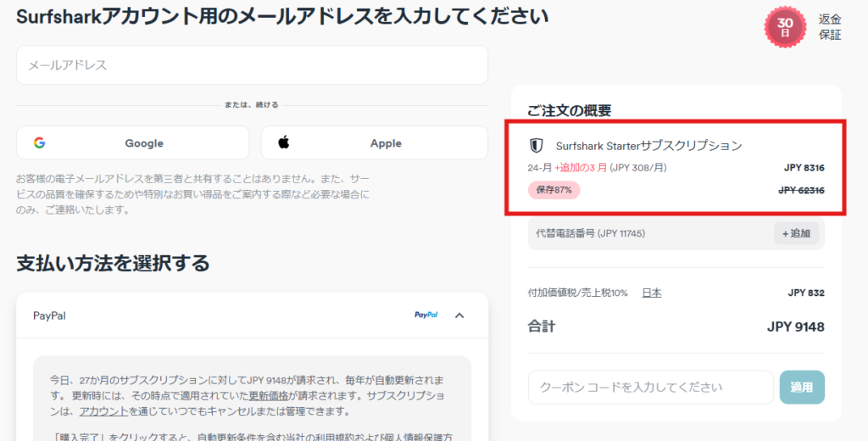The width and height of the screenshot is (868, 441).
Task: Focus the メールアドレス input field
Action: [x=252, y=65]
